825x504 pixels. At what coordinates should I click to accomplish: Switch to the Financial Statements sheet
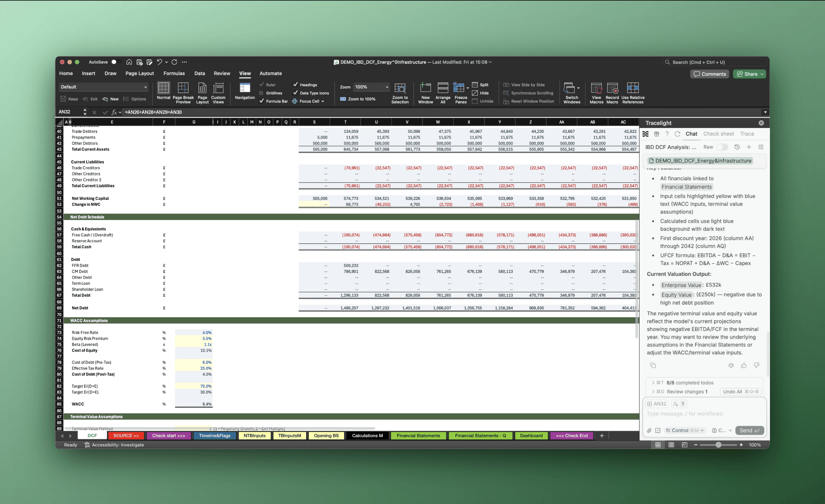418,435
